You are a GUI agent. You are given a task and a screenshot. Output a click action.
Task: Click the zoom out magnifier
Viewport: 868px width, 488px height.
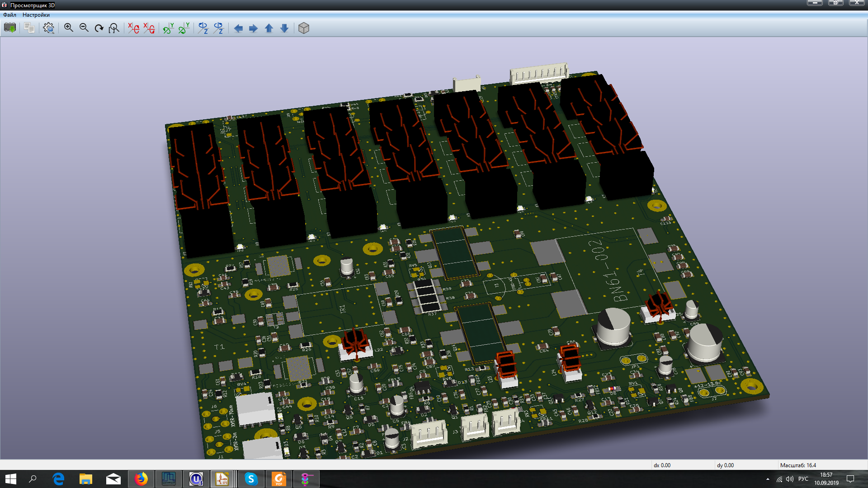(x=84, y=28)
